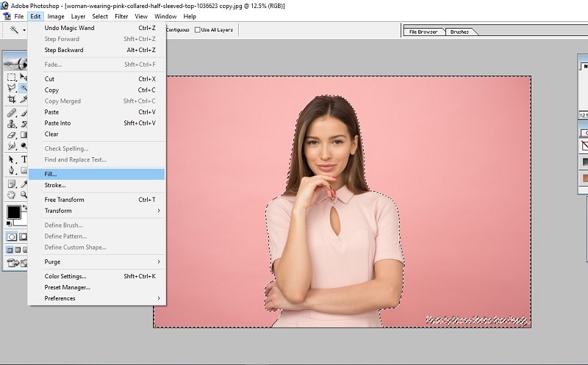This screenshot has width=588, height=365.
Task: Select the Clone Stamp tool
Action: click(x=12, y=123)
